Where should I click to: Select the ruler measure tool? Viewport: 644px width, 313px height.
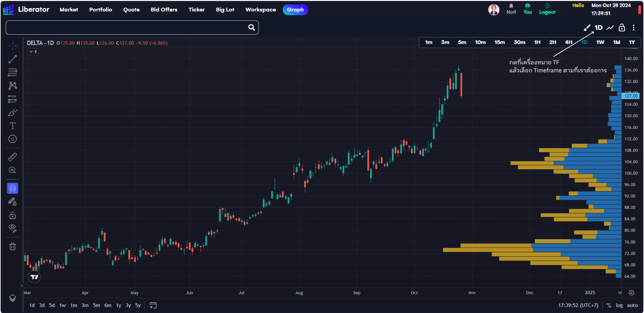[13, 157]
